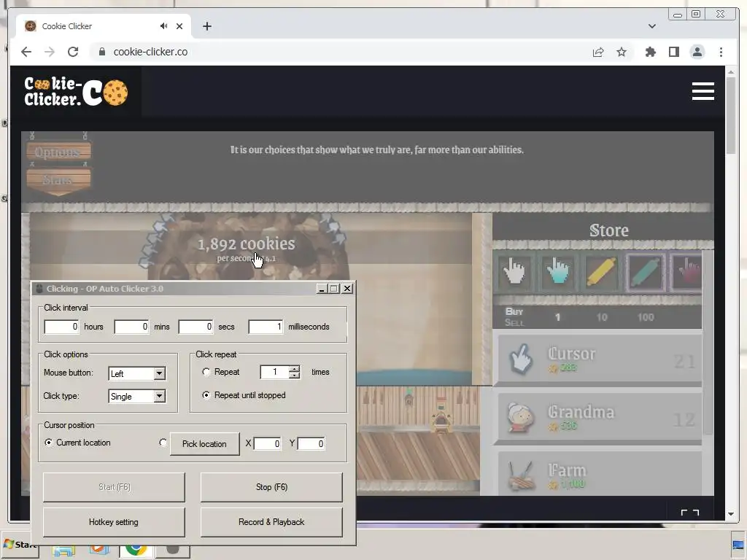The width and height of the screenshot is (747, 560).
Task: Select the Repeat times radio option
Action: pyautogui.click(x=206, y=372)
